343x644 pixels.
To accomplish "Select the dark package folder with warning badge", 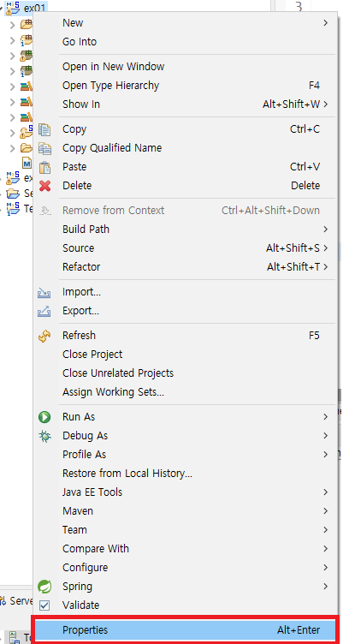I will pos(27,55).
